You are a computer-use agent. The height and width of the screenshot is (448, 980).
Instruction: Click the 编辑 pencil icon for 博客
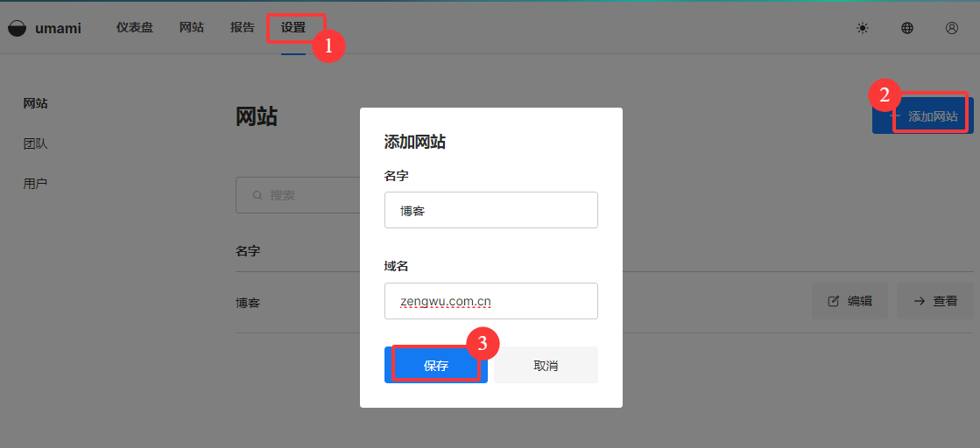[834, 301]
